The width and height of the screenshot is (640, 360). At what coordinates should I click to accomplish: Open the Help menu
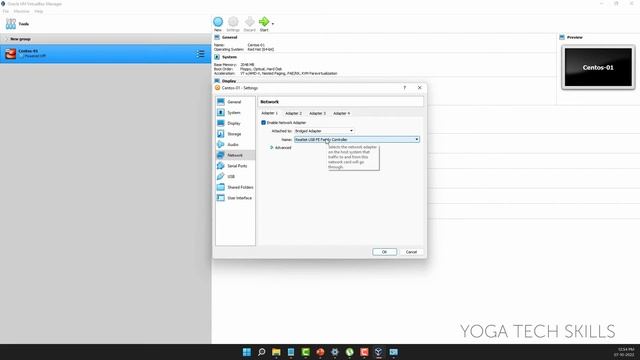click(x=38, y=11)
